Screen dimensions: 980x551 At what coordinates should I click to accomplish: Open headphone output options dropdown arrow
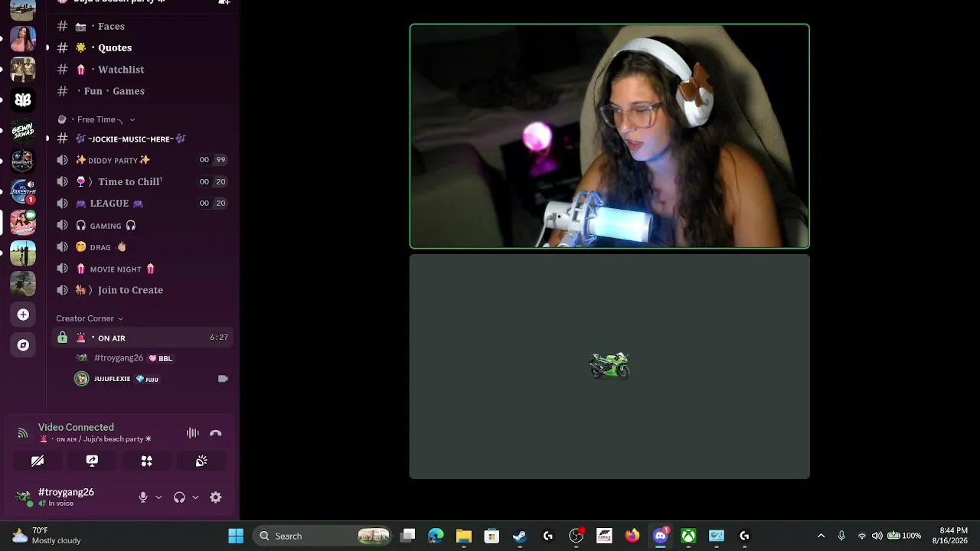195,497
